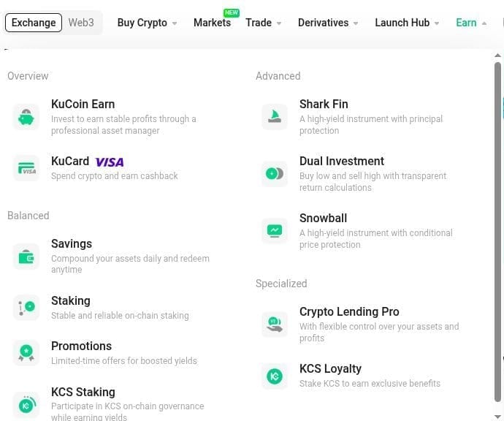Click the Crypto Lending Pro icon
The height and width of the screenshot is (421, 504).
(x=275, y=325)
